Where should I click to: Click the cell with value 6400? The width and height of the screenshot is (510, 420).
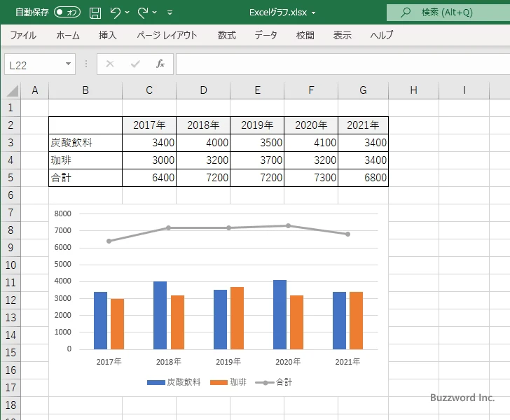coord(149,178)
